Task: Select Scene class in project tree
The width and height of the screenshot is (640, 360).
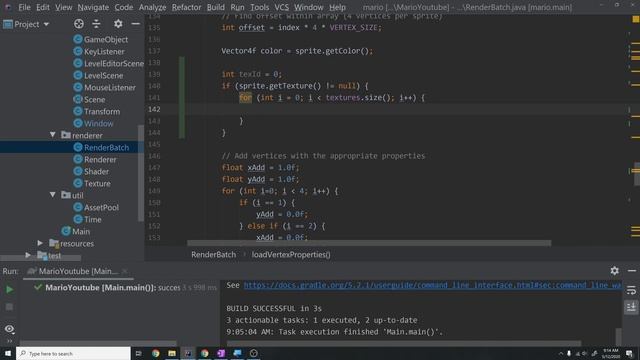Action: (94, 100)
